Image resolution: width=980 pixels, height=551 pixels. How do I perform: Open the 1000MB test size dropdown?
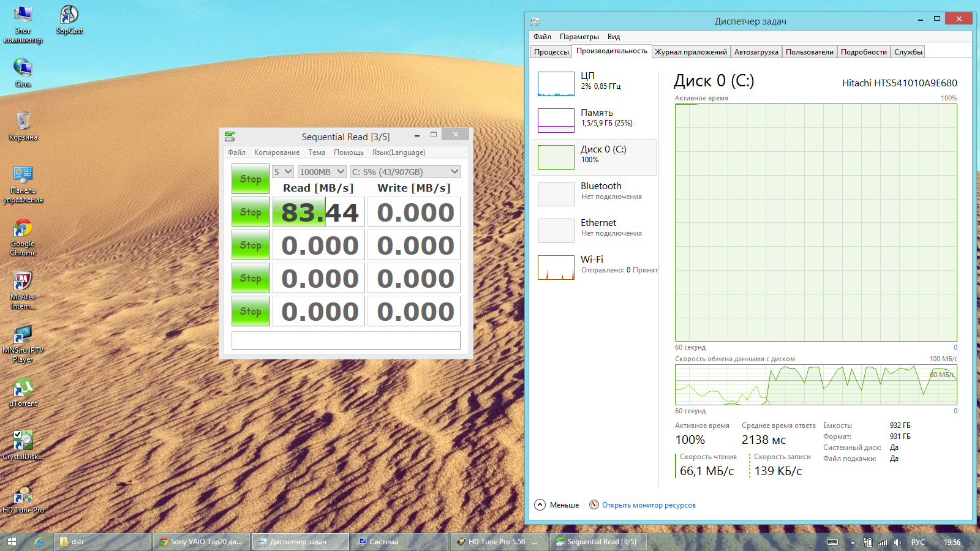[322, 172]
